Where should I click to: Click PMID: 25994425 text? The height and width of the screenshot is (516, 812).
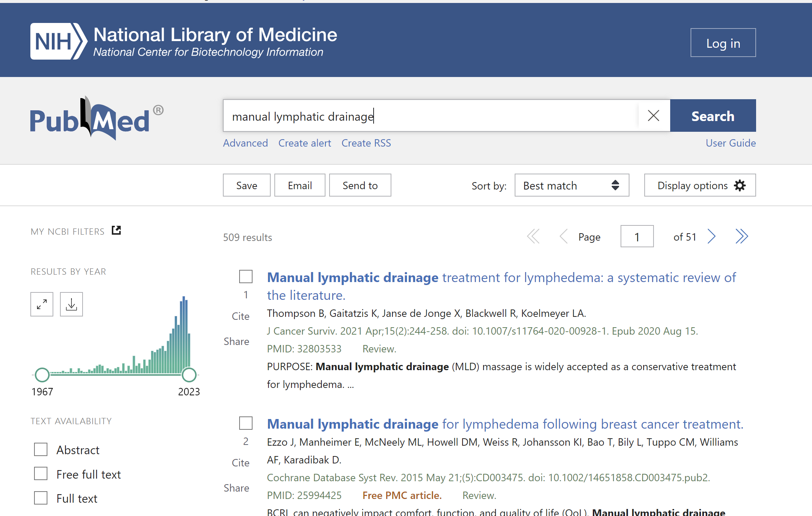pyautogui.click(x=304, y=495)
